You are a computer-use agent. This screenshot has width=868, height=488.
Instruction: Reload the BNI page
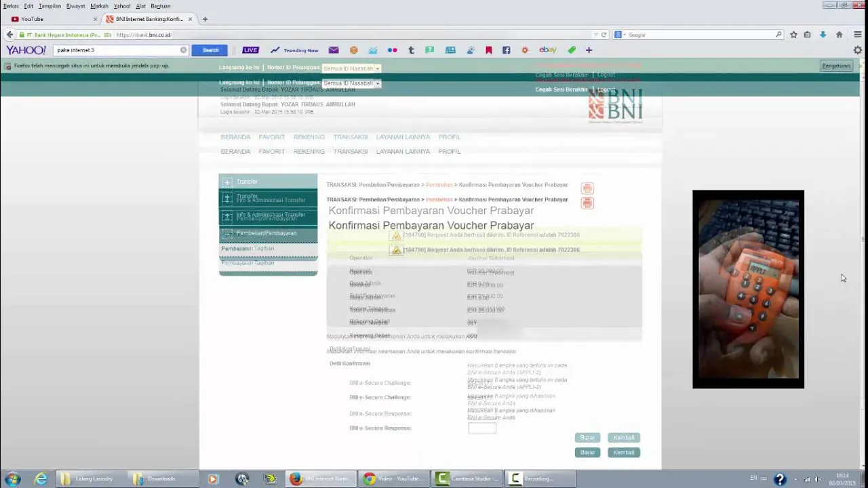(x=604, y=35)
